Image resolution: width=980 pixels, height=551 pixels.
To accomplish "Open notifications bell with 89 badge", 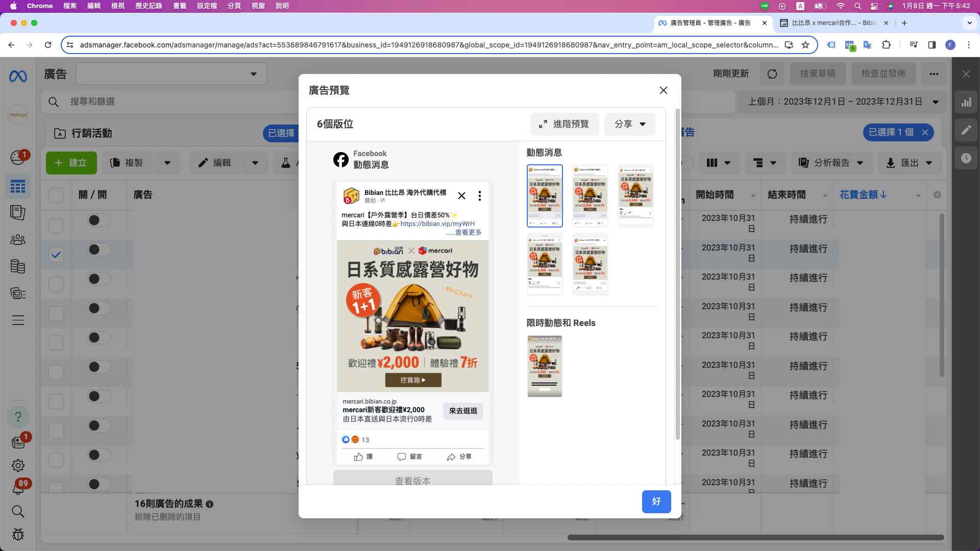I will pyautogui.click(x=18, y=489).
